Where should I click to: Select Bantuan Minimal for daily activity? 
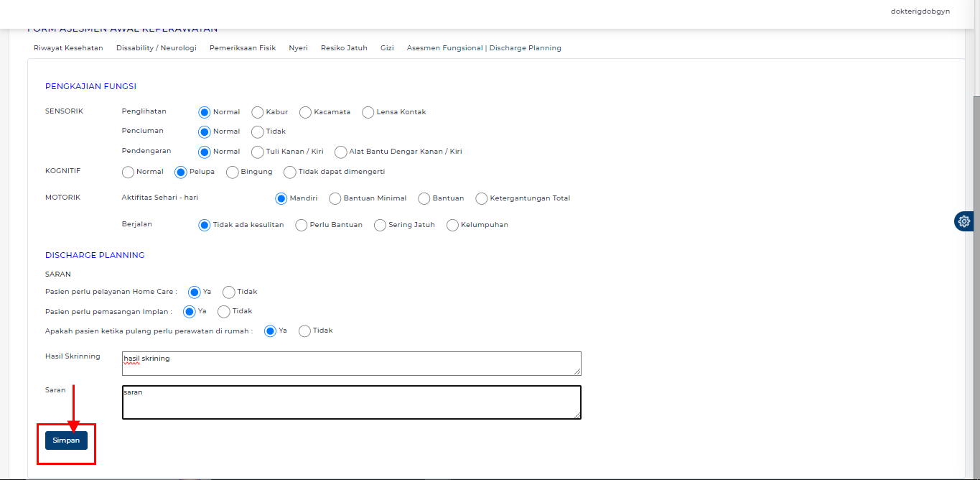tap(335, 198)
